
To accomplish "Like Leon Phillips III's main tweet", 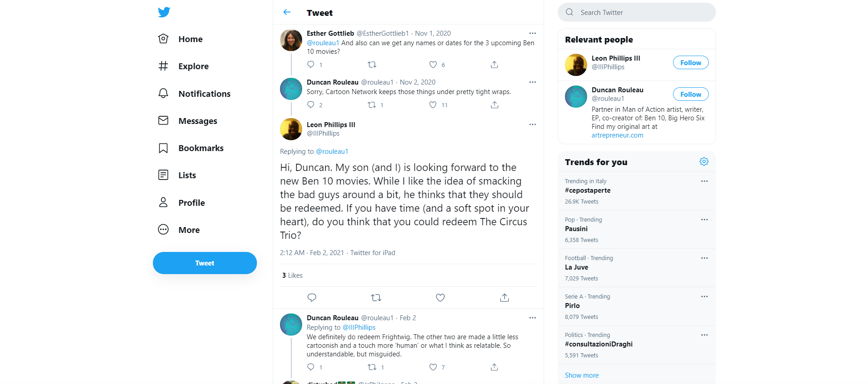I will (440, 298).
